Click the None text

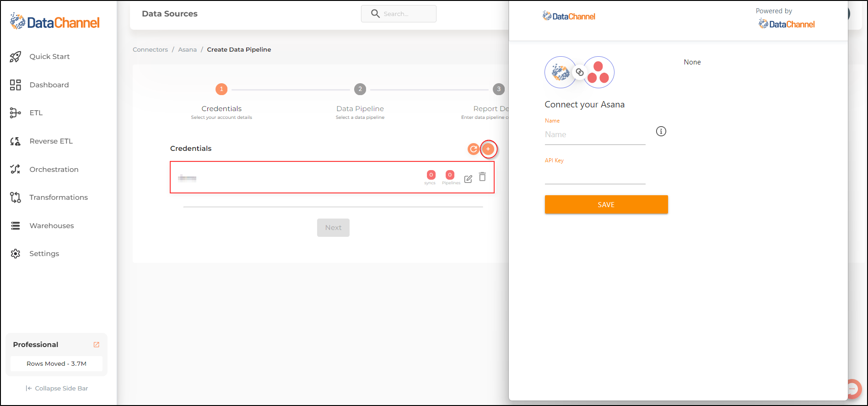pos(692,62)
